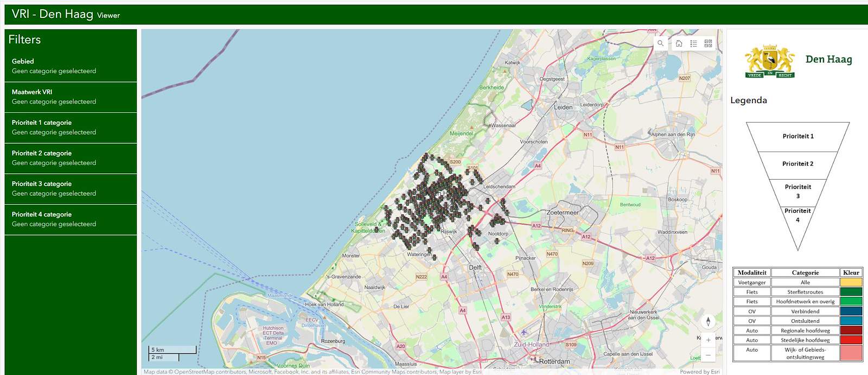Click the Prioriteit 2 section of the legend triangle
The image size is (868, 375).
click(x=797, y=164)
